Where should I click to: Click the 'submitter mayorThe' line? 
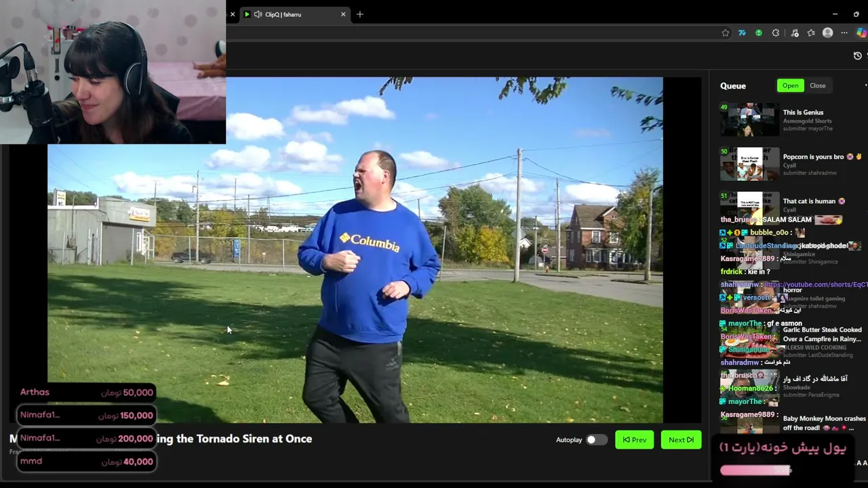pyautogui.click(x=808, y=129)
